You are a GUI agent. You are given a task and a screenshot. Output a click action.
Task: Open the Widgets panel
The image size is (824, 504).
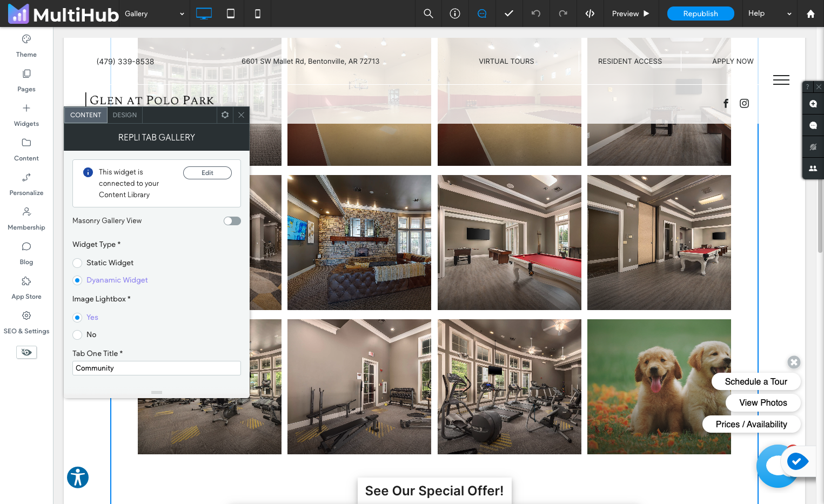point(26,115)
